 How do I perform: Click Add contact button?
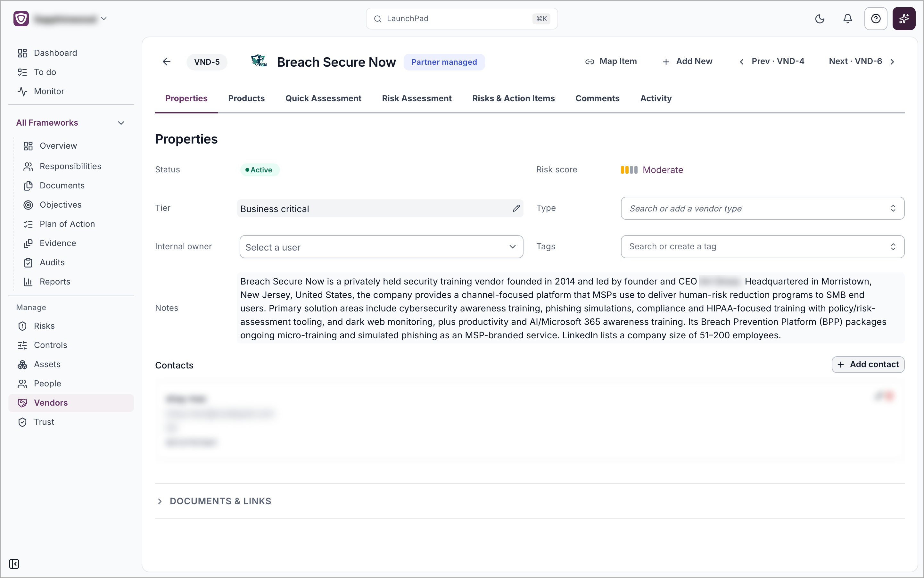tap(868, 365)
